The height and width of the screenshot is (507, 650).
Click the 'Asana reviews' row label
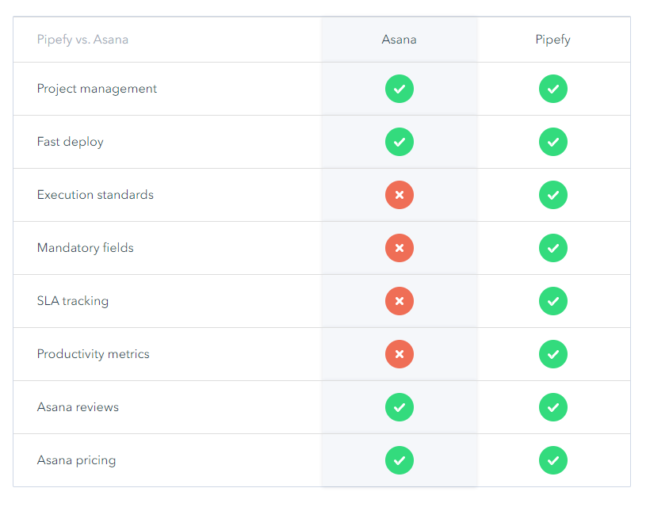(x=78, y=407)
